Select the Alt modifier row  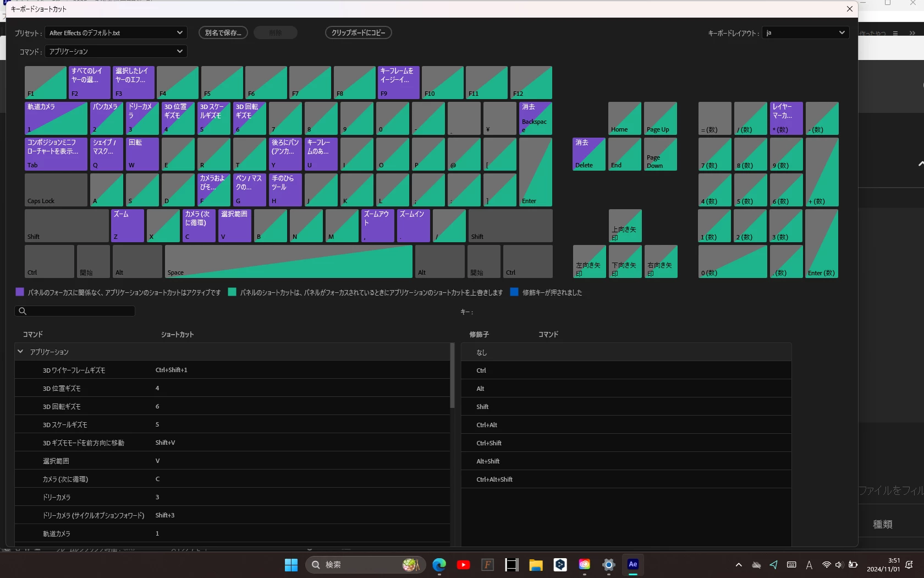[x=626, y=389]
